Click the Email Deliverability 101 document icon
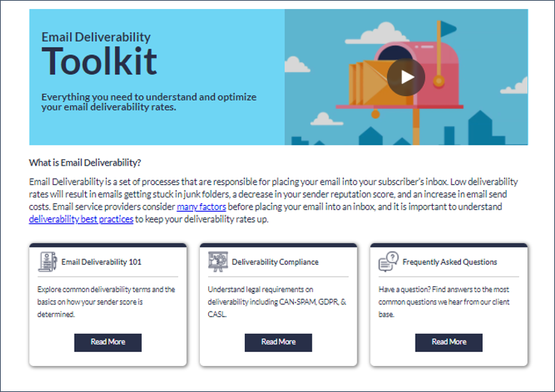 [48, 262]
